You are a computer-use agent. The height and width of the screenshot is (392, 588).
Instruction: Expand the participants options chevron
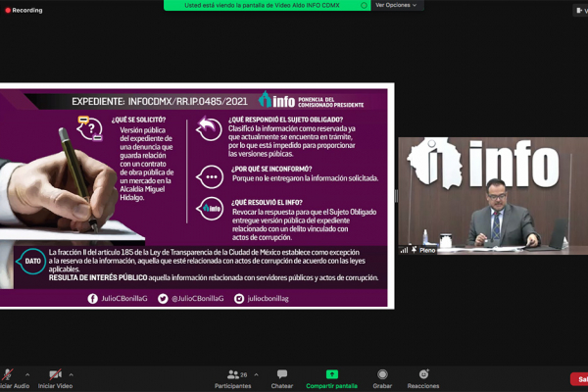(x=256, y=374)
